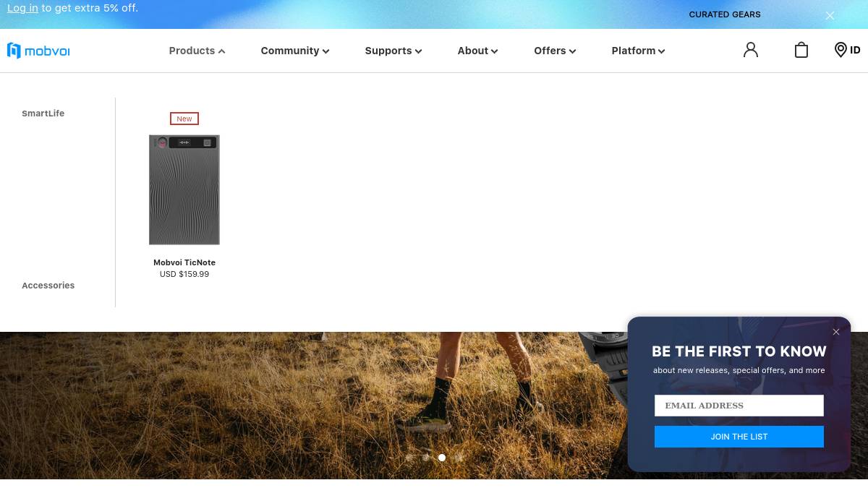Click the location pin region selector
Image resolution: width=868 pixels, height=488 pixels.
coord(847,50)
